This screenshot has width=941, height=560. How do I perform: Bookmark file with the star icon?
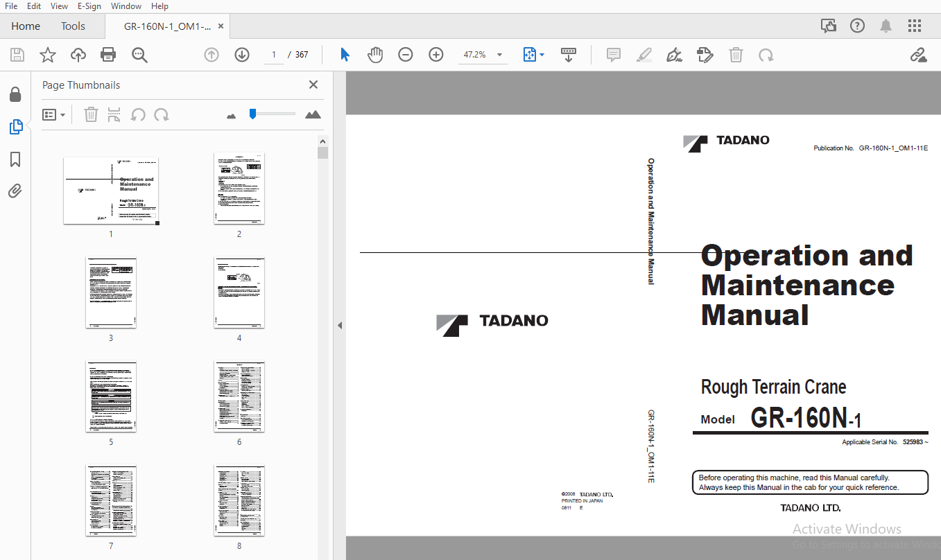pos(48,55)
